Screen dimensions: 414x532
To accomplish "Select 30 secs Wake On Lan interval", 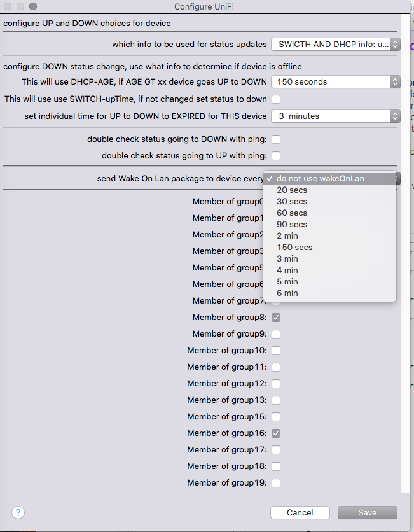I will coord(329,202).
